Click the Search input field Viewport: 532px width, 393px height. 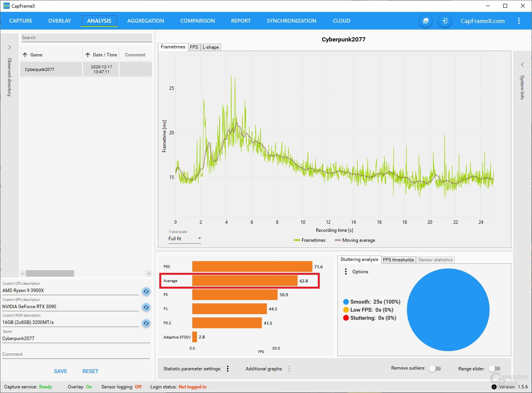86,38
